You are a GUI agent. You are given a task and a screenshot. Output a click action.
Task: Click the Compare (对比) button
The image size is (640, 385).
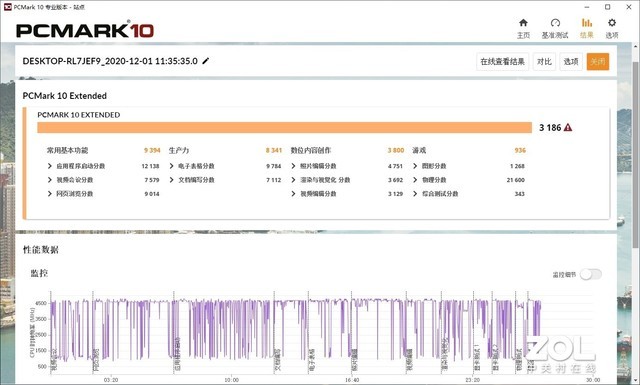tap(544, 62)
